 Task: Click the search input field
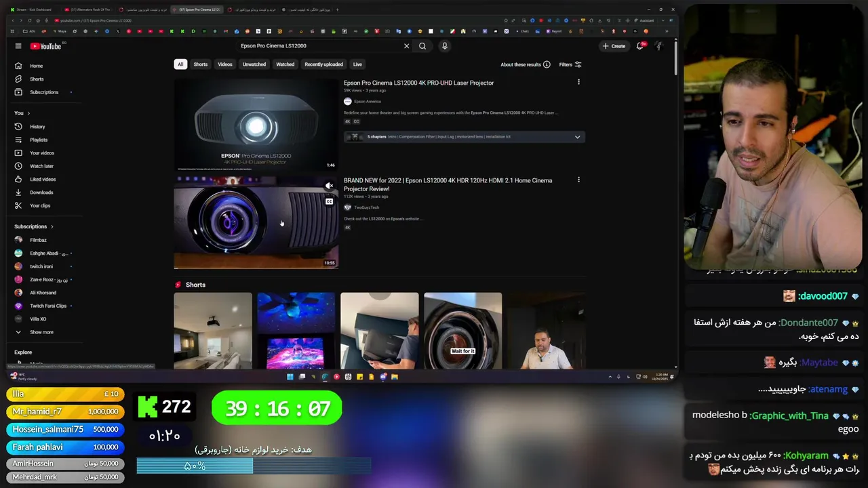point(319,46)
